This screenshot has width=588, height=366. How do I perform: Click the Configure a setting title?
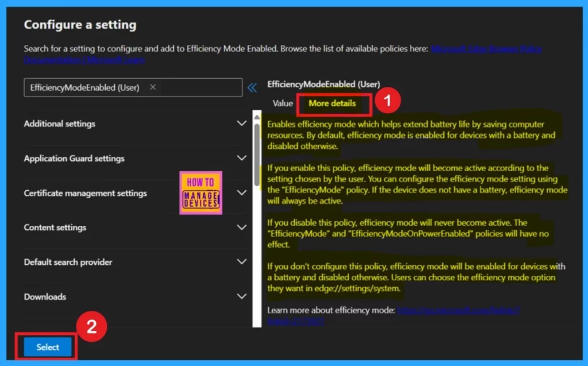click(x=80, y=25)
